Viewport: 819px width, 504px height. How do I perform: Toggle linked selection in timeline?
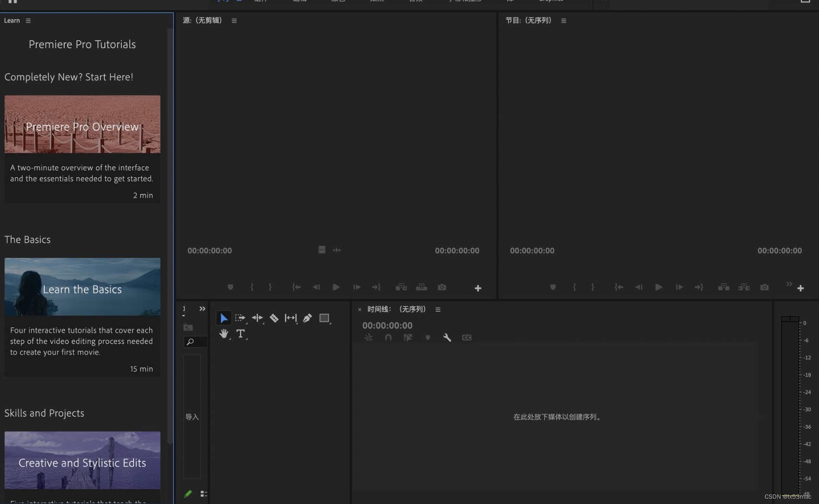point(408,338)
